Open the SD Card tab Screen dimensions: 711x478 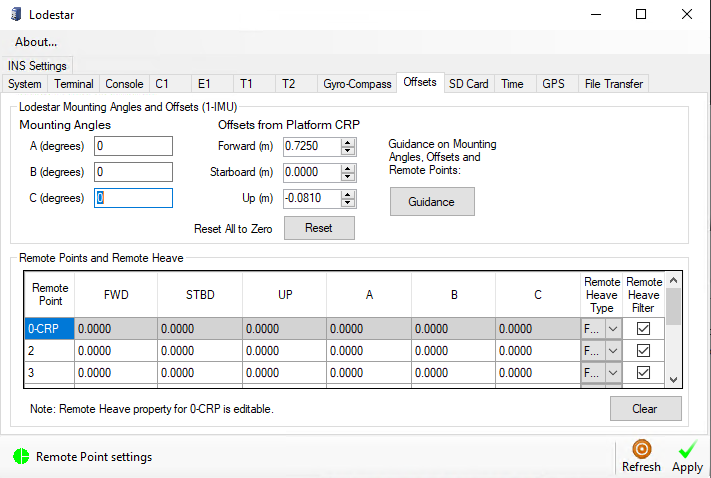point(468,84)
